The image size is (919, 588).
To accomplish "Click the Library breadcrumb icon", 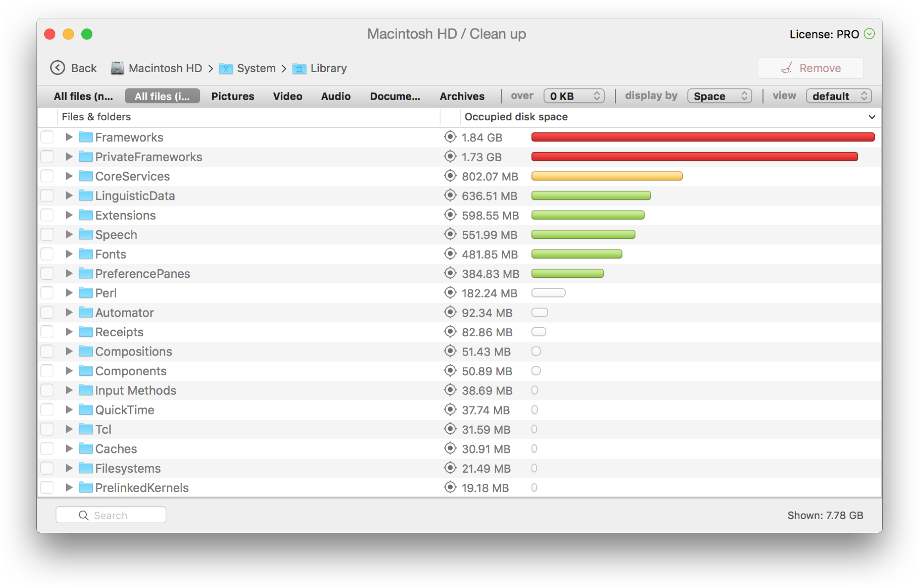I will [x=300, y=68].
